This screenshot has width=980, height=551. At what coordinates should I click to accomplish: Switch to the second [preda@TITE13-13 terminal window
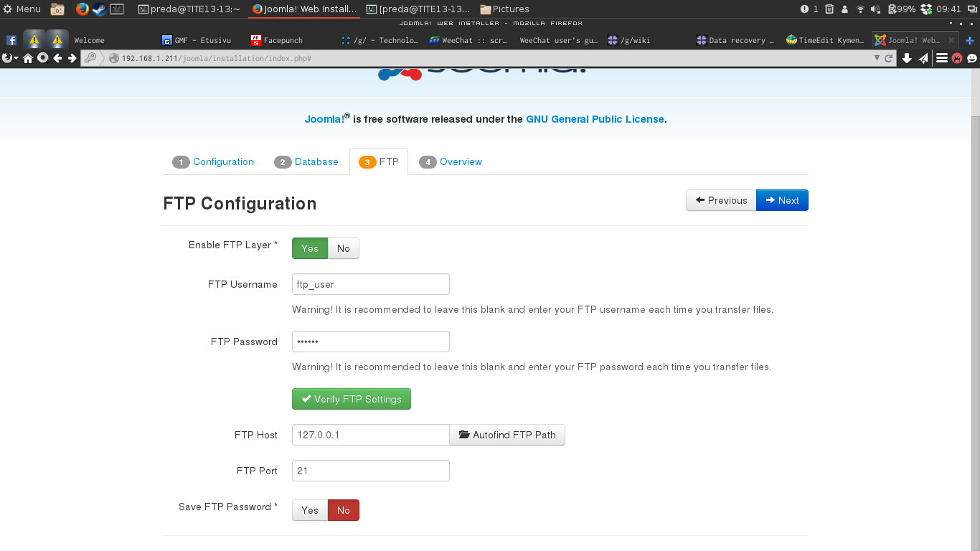point(418,9)
